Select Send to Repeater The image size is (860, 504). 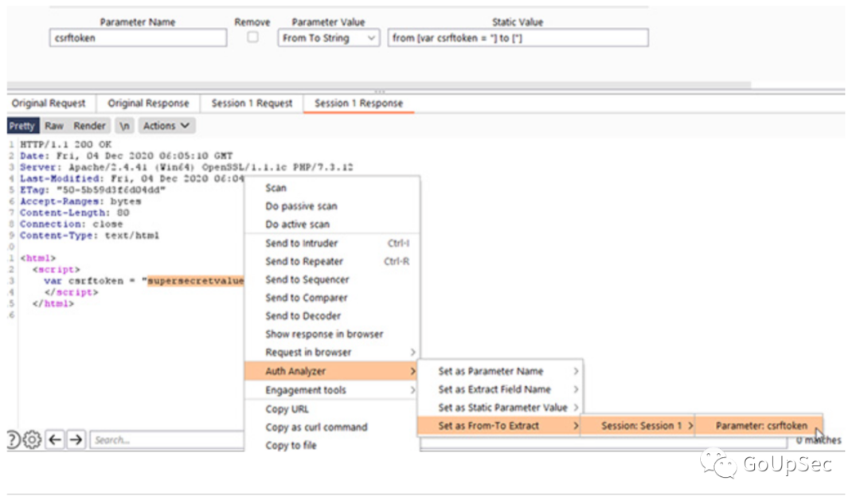(x=332, y=262)
